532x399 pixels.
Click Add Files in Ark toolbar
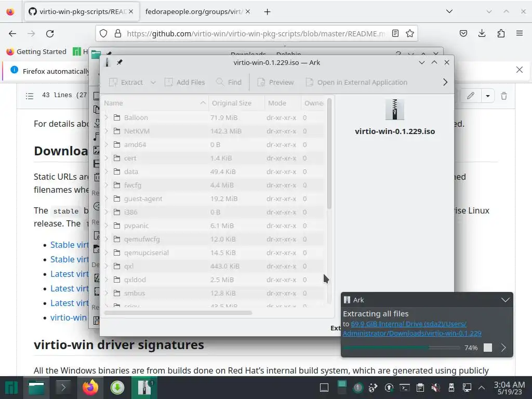[x=184, y=82]
